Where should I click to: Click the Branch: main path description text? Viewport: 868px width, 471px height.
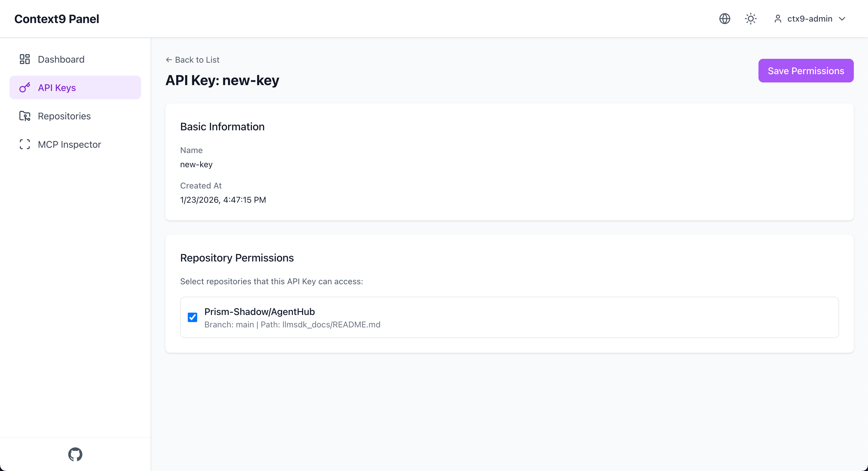[x=292, y=324]
